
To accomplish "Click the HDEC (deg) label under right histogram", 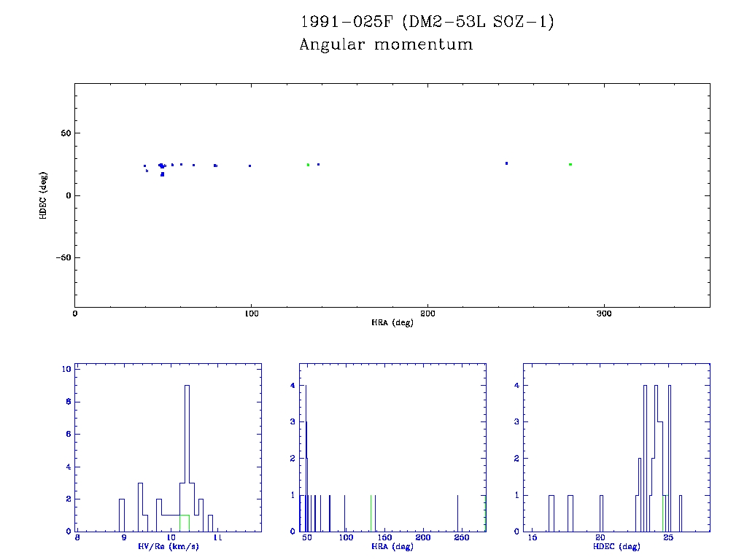I will [616, 546].
